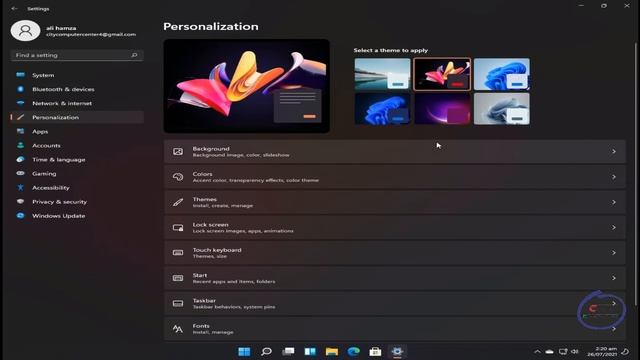Open the Bluetooth & devices label
Screen dimensions: 640x360
[x=63, y=89]
